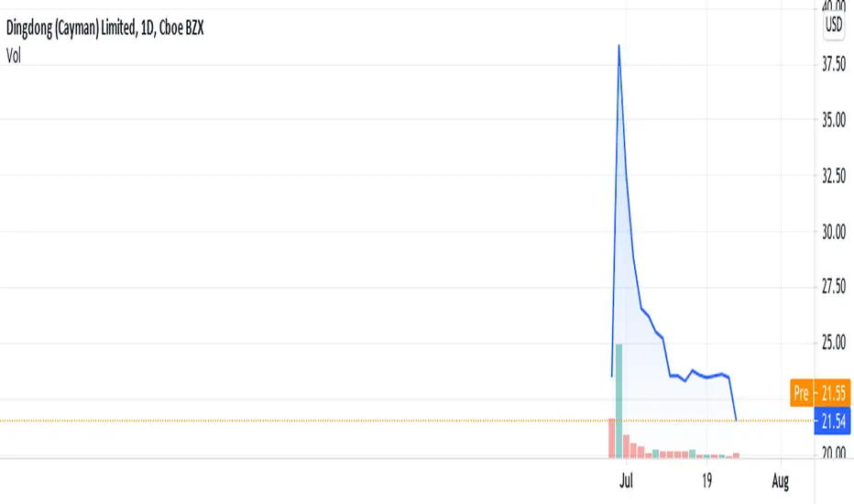The image size is (854, 504).
Task: Click the 25.00 price scale label
Action: [834, 343]
